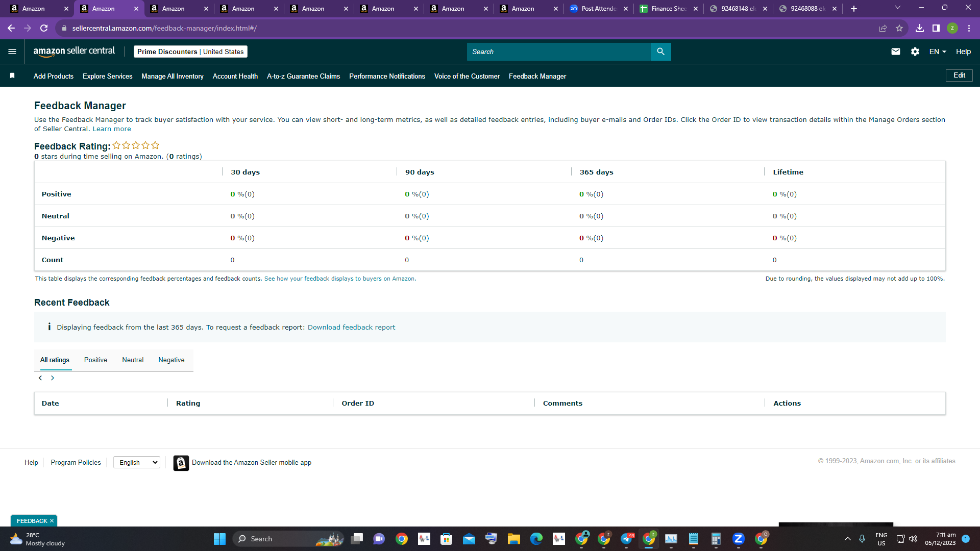Open the settings gear icon

tap(915, 52)
